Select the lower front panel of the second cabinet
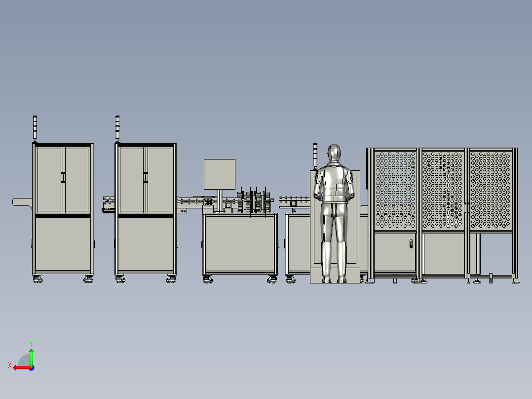 pyautogui.click(x=146, y=244)
